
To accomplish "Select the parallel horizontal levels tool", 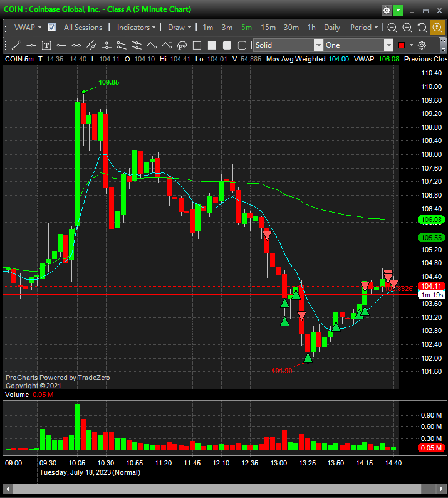I will [107, 45].
